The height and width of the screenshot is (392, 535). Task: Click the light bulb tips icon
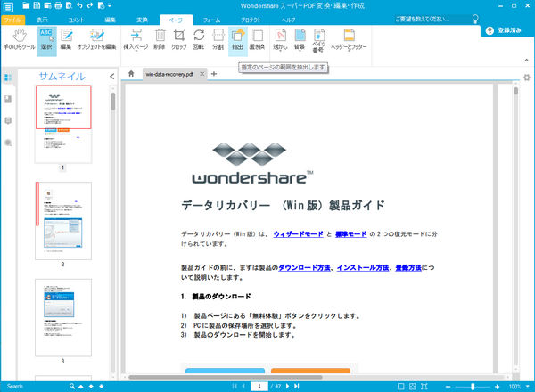(x=475, y=19)
